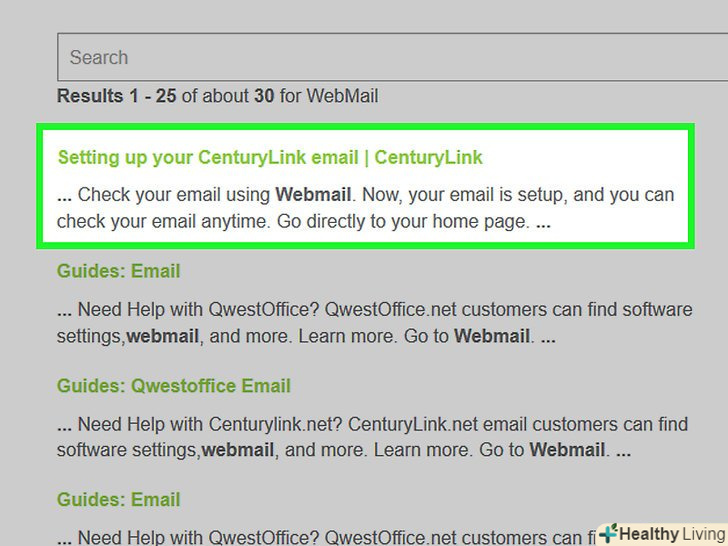Click the Healthy Living watermark text
Screen dimensions: 728x546
click(x=670, y=534)
